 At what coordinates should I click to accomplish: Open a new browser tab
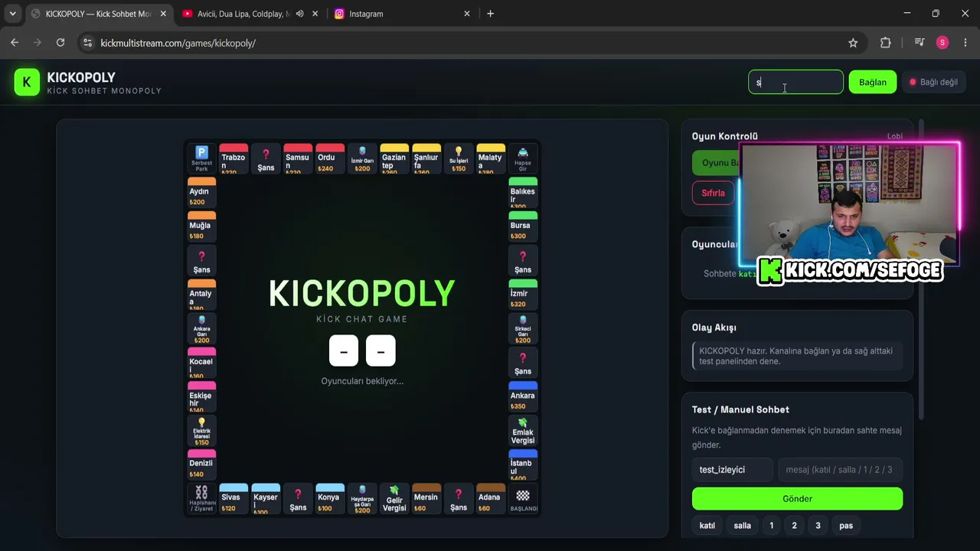(490, 14)
